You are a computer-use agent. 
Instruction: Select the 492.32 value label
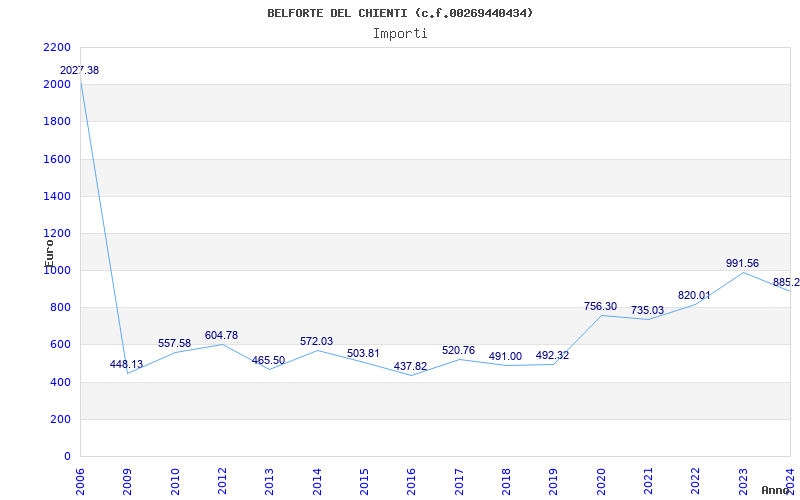(x=552, y=355)
